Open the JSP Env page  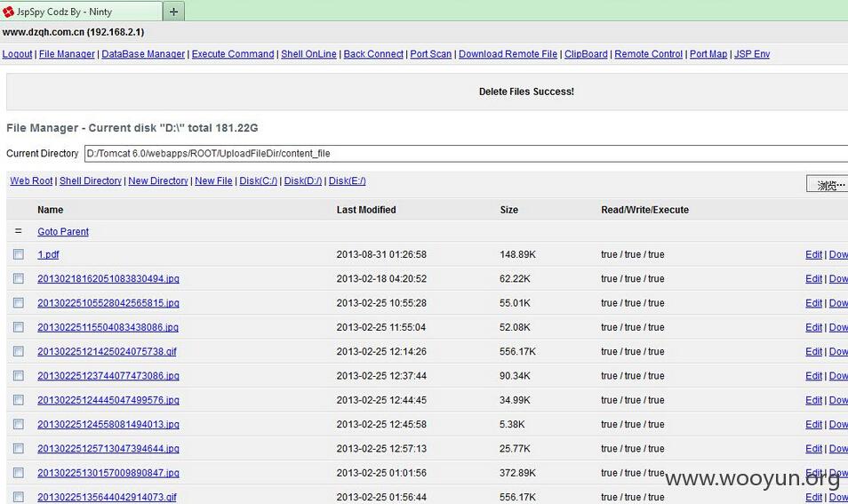coord(752,54)
